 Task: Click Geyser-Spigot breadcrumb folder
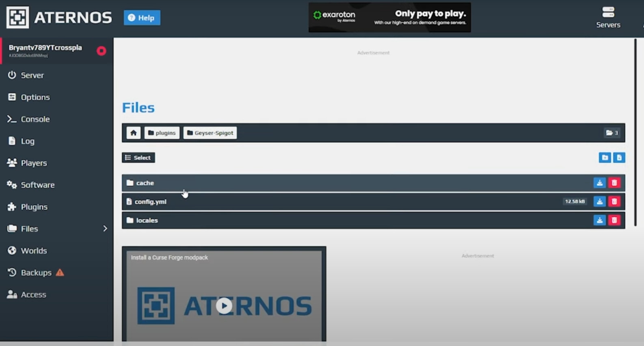210,133
